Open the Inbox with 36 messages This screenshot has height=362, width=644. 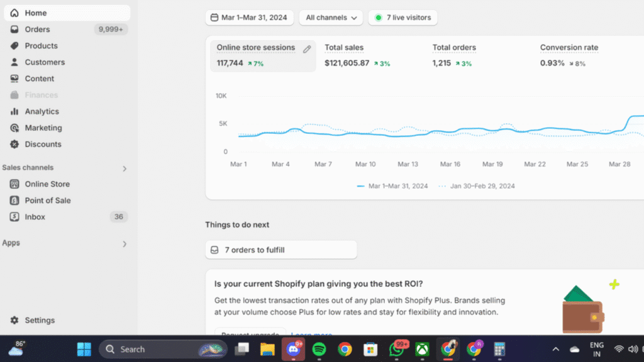(35, 217)
